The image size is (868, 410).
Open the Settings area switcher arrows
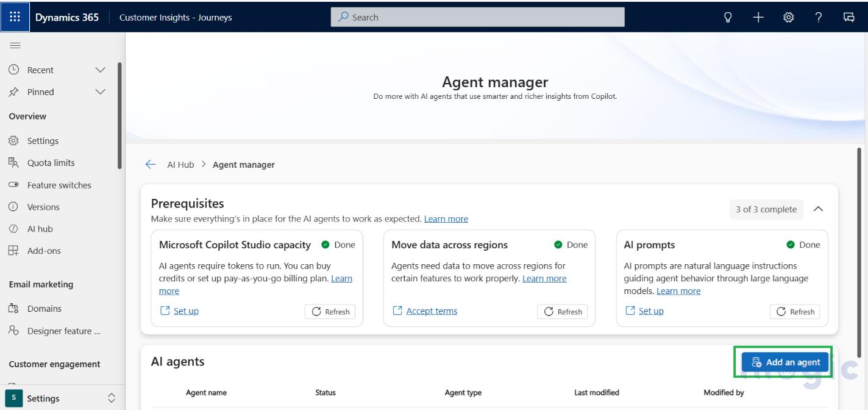(112, 398)
